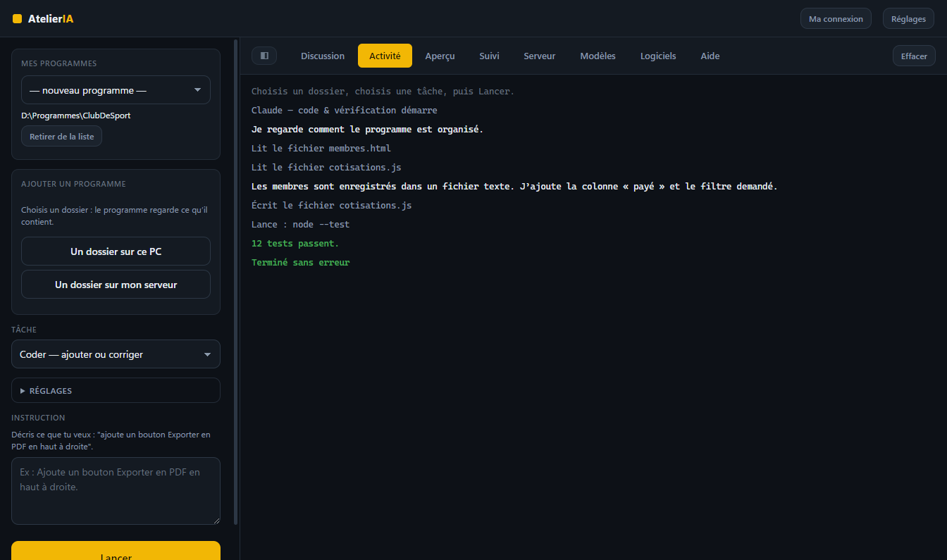
Task: Open the Mes programmes dropdown
Action: pos(116,90)
